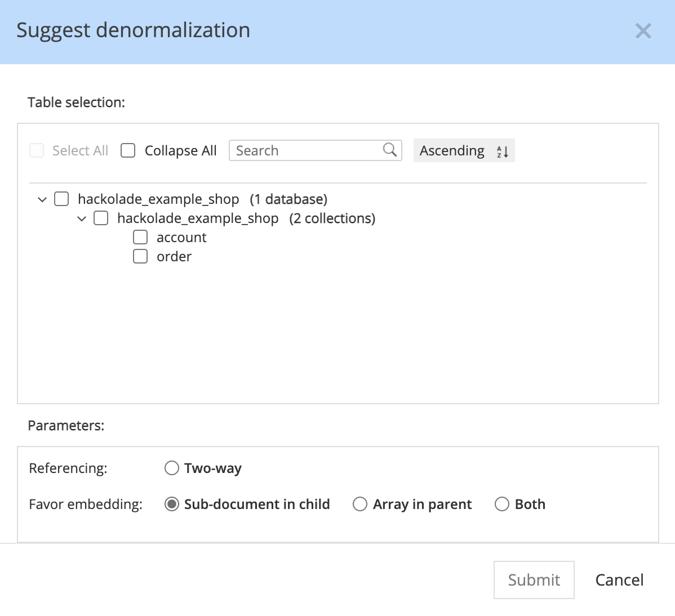Select the account tree item
The width and height of the screenshot is (675, 616).
[x=181, y=237]
